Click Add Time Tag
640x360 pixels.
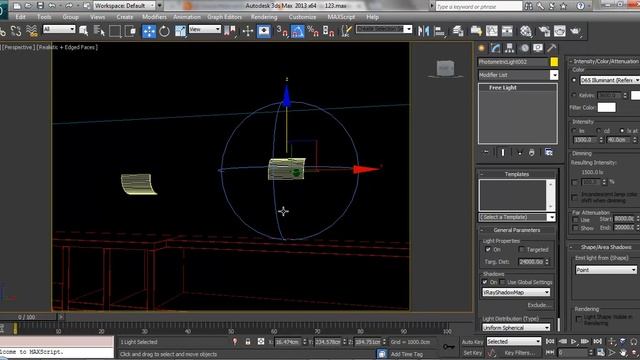[406, 354]
